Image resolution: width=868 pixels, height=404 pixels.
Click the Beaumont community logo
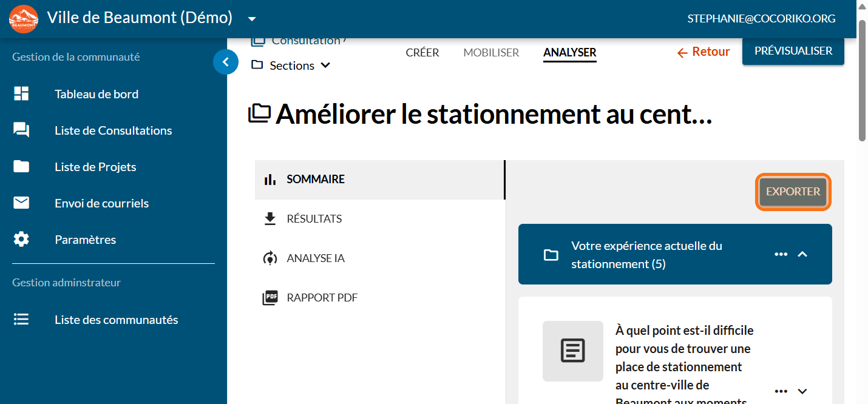click(x=24, y=19)
